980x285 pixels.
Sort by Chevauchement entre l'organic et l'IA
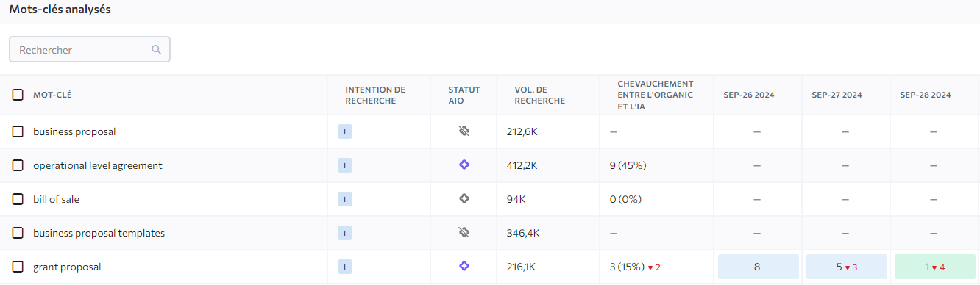[656, 95]
